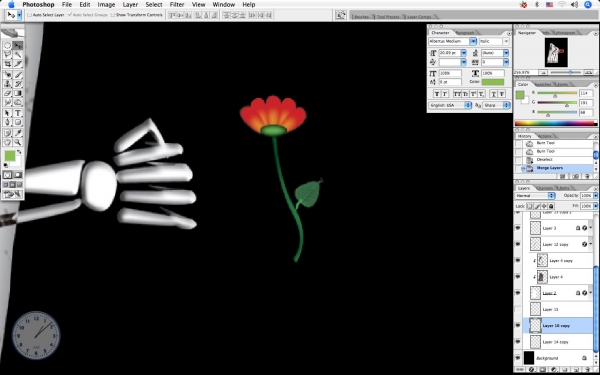This screenshot has width=600, height=375.
Task: Switch to the Histogram tab
Action: point(566,33)
